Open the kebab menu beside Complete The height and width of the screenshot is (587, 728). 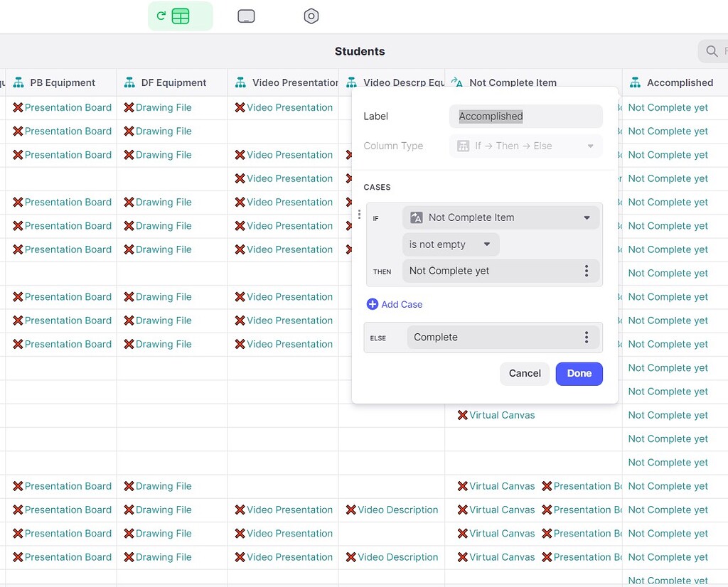[587, 338]
